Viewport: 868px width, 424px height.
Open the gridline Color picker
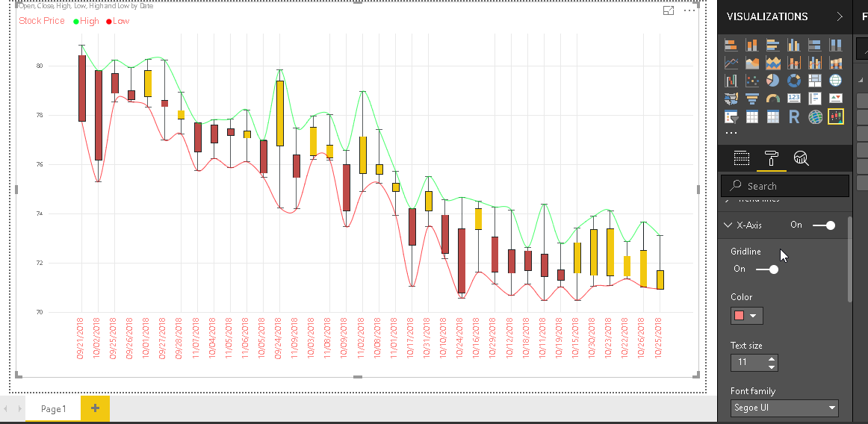(x=747, y=316)
